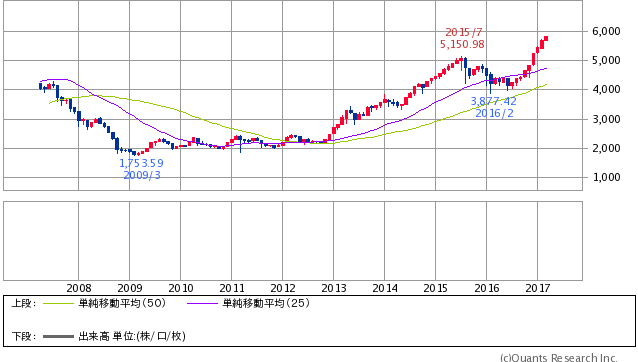Click the 下段 legend row label

24,336
